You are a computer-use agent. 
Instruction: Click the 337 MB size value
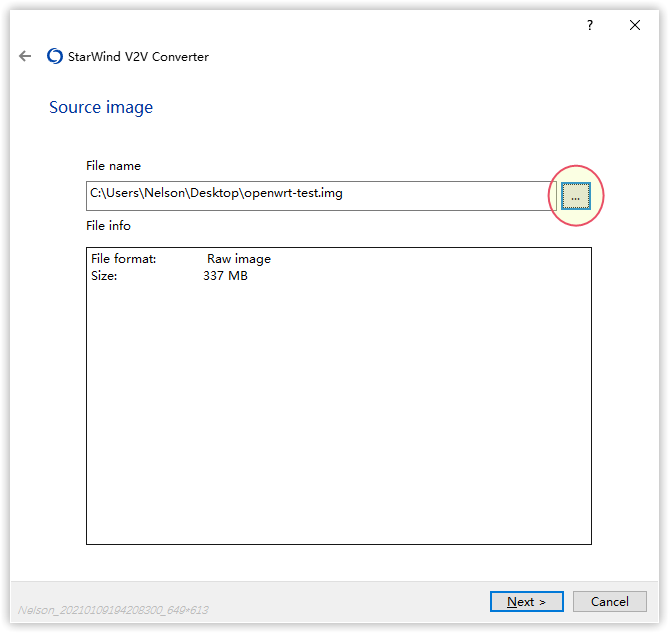[225, 276]
